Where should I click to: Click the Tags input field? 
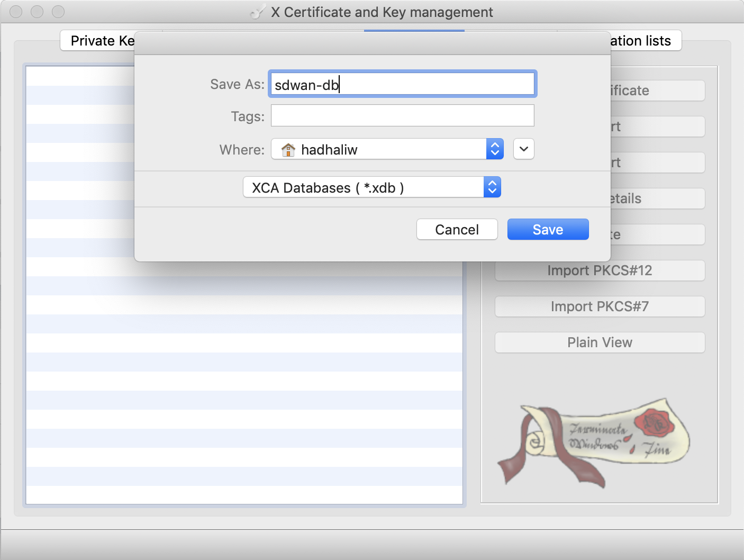(402, 115)
